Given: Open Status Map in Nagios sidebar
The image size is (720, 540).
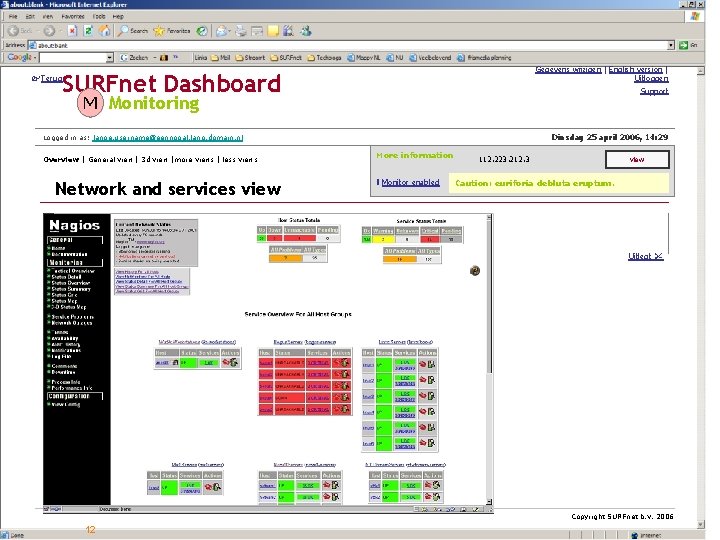Looking at the screenshot, I should pyautogui.click(x=64, y=301).
